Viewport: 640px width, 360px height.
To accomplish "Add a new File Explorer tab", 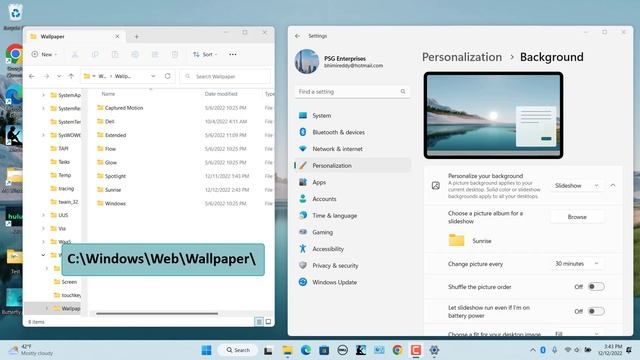I will [x=136, y=37].
